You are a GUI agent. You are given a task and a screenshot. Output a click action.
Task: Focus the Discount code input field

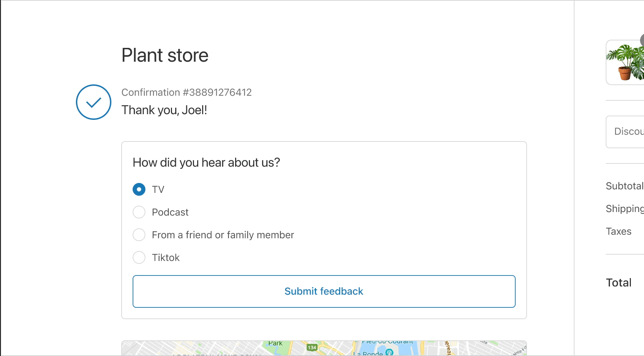[x=628, y=132]
